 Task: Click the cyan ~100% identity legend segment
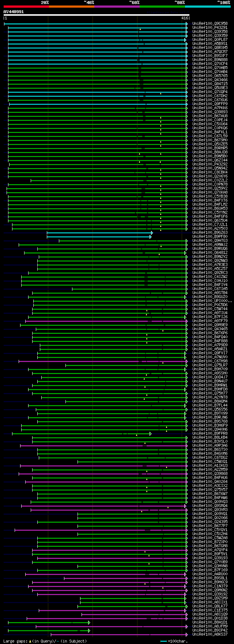pyautogui.click(x=207, y=6)
